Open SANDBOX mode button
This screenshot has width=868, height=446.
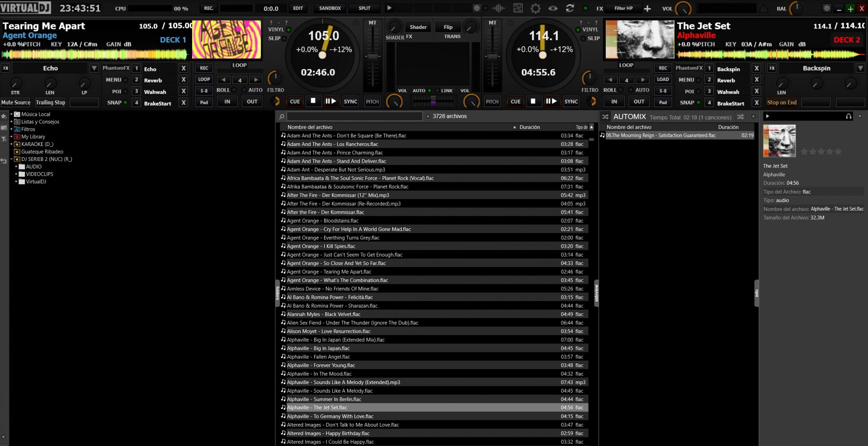coord(330,8)
